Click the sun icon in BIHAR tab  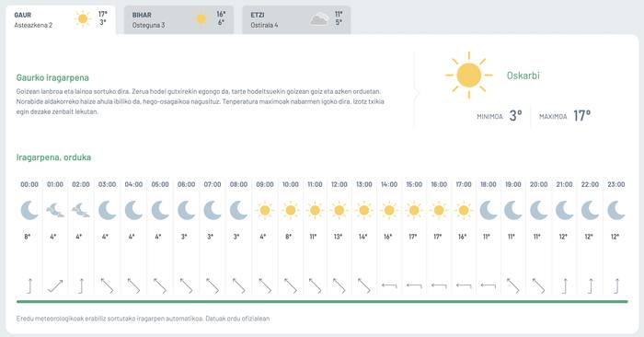[x=201, y=19]
